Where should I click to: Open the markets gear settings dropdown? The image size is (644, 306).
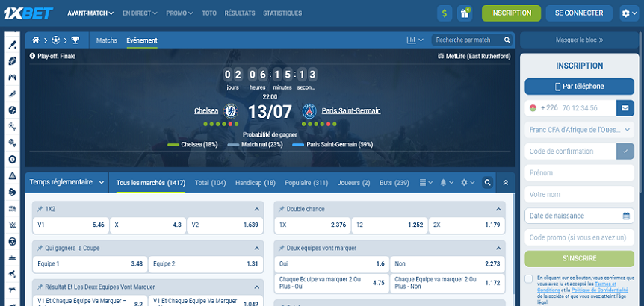pos(468,183)
